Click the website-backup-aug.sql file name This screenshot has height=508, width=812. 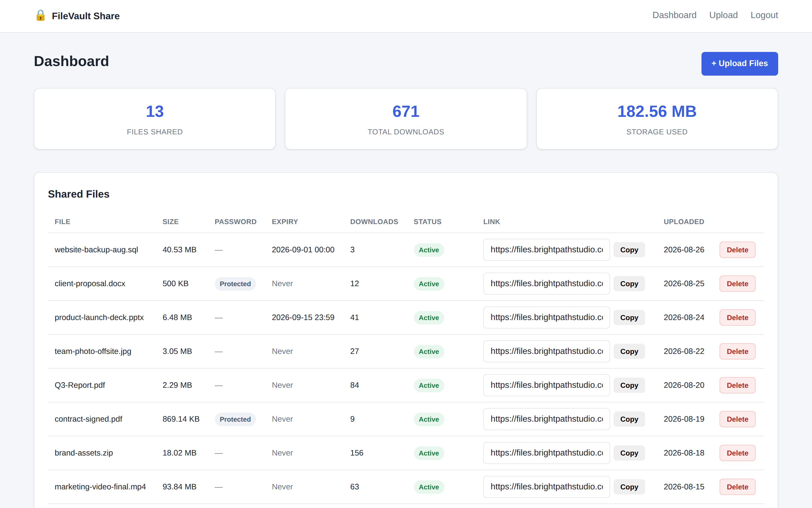tap(96, 250)
